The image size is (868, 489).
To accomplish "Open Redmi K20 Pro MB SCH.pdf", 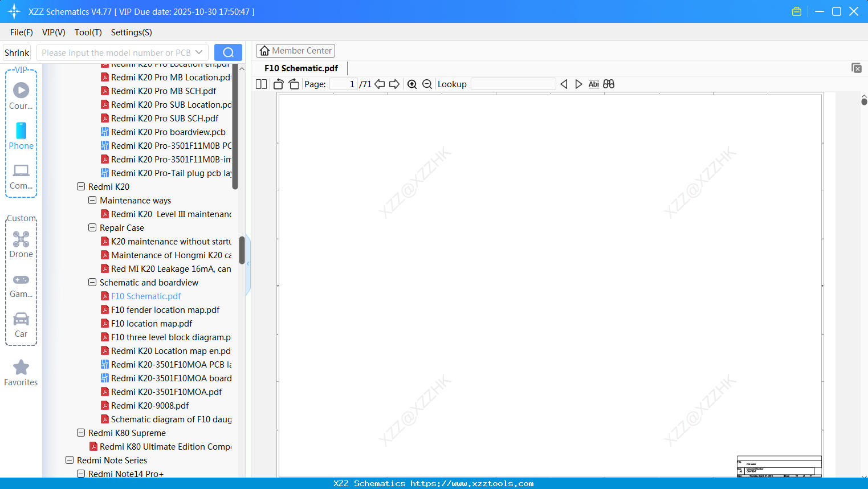I will 164,91.
